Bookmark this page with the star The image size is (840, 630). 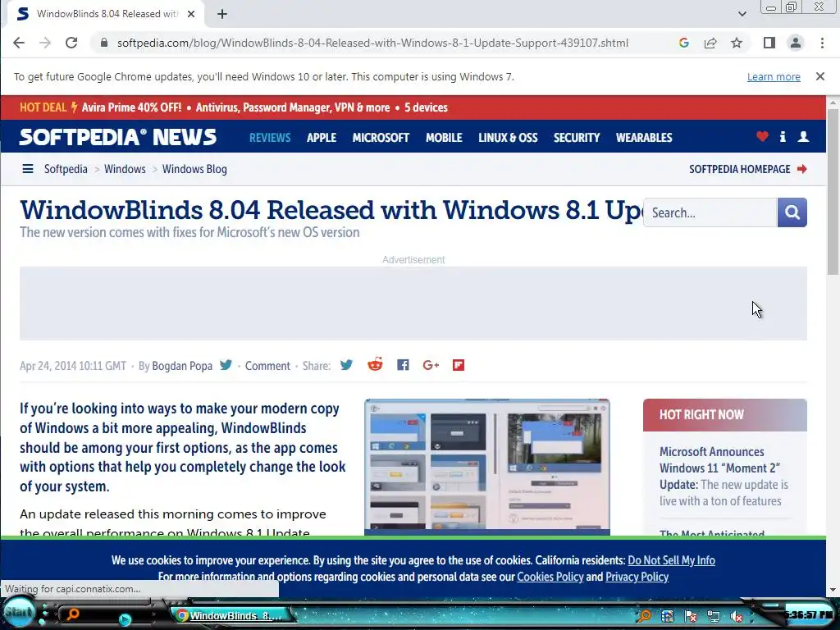point(737,43)
